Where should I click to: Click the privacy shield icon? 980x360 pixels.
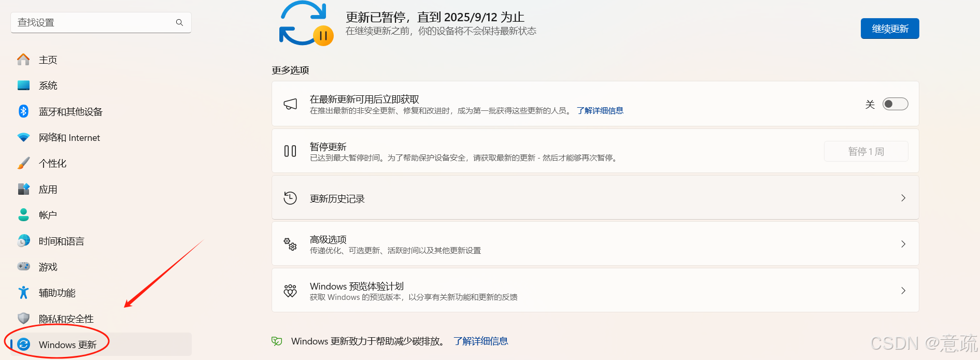[x=23, y=318]
